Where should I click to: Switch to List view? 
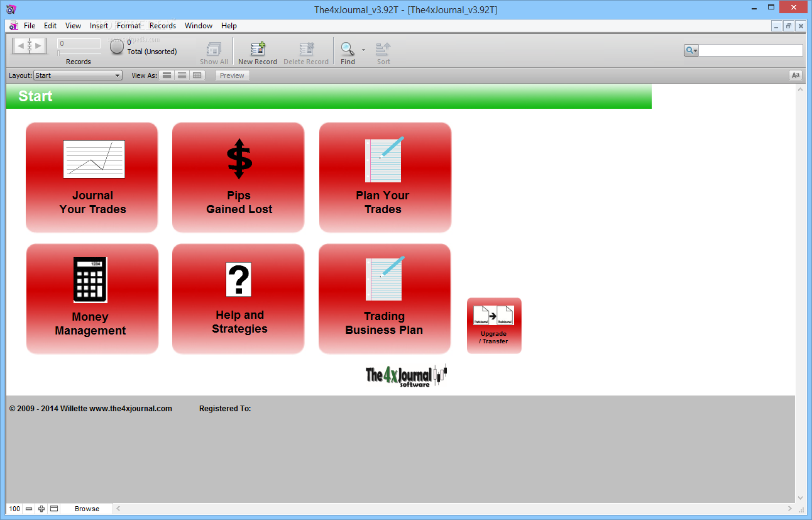tap(182, 75)
